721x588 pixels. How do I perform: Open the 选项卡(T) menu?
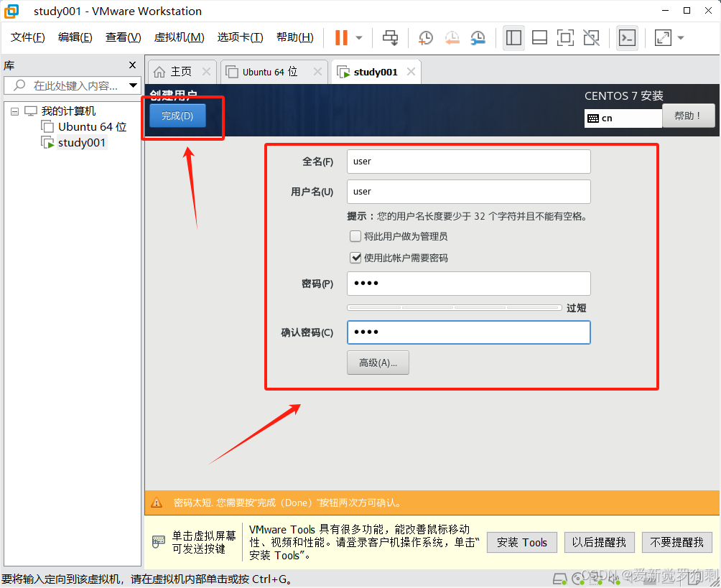240,37
